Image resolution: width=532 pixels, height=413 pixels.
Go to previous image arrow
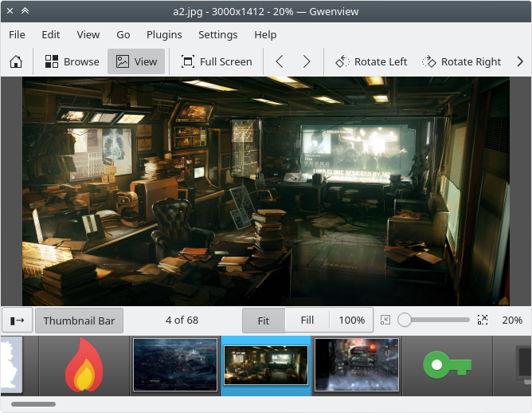280,61
